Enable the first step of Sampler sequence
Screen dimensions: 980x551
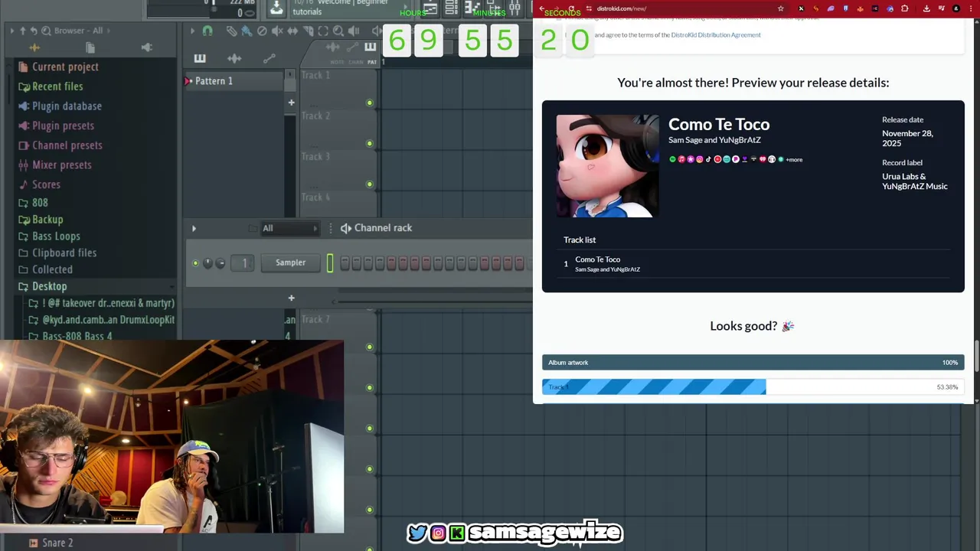point(345,263)
